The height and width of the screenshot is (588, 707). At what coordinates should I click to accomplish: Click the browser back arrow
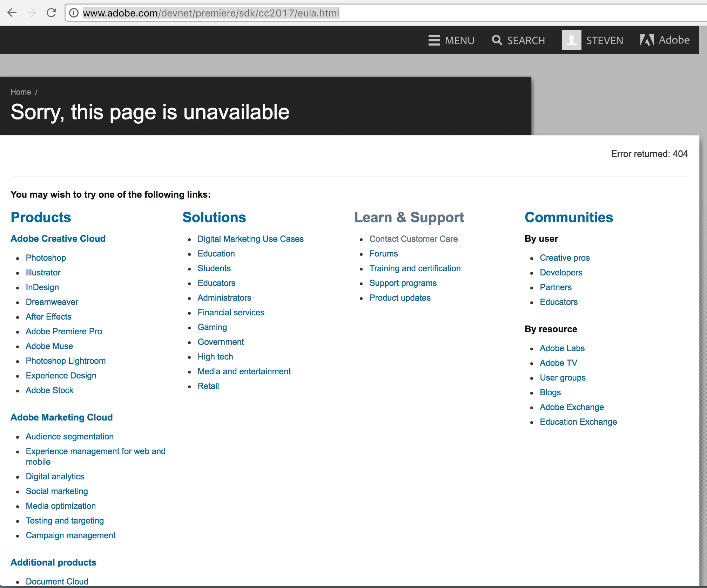12,13
